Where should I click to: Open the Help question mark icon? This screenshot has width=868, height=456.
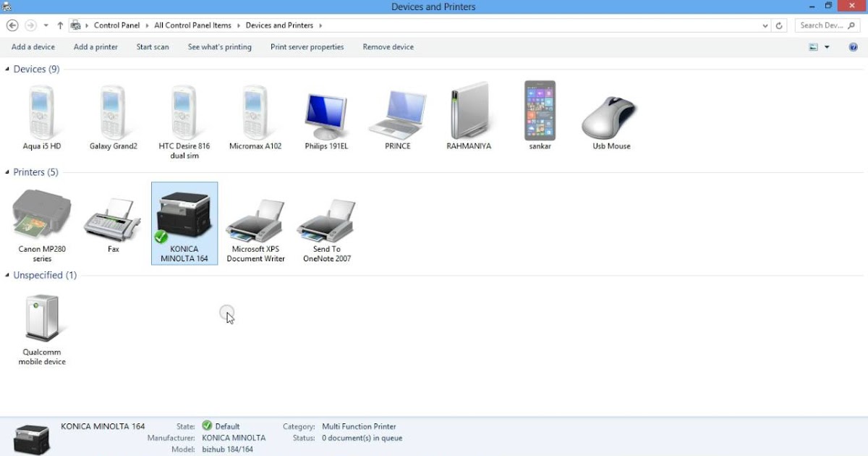853,47
